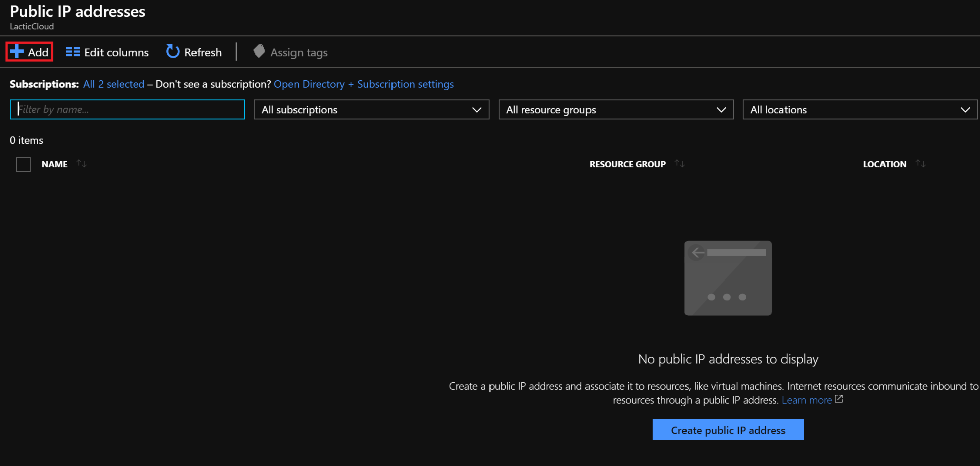The height and width of the screenshot is (466, 980).
Task: Sort by RESOURCE GROUP column arrows
Action: coord(680,164)
